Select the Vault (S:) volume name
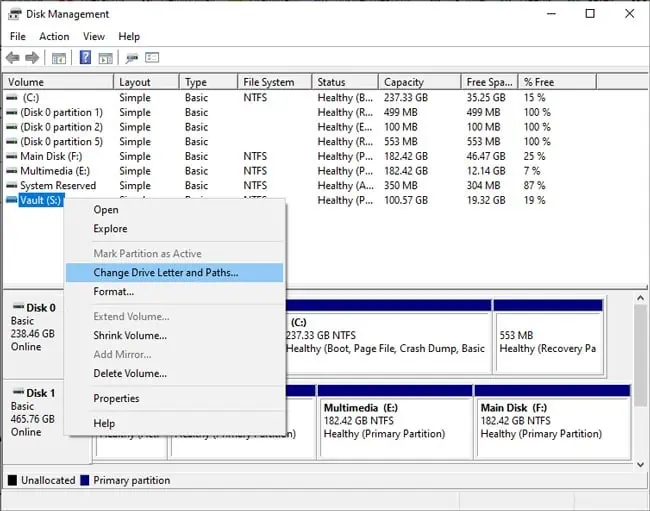The height and width of the screenshot is (511, 650). point(41,201)
